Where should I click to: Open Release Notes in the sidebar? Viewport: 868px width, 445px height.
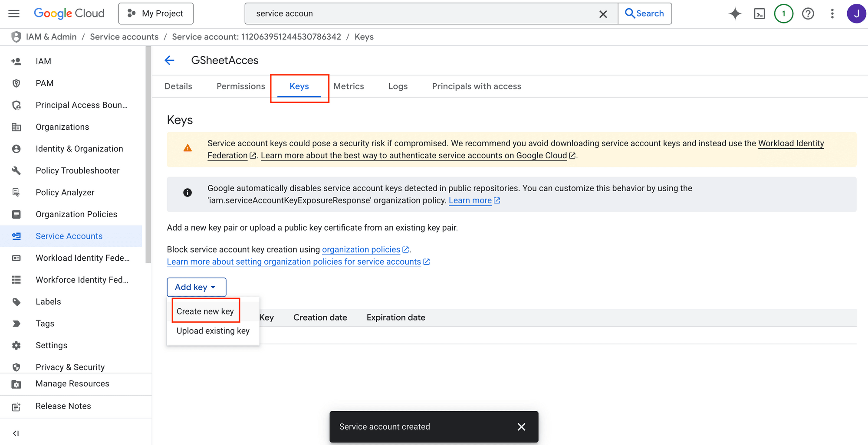pos(76,406)
